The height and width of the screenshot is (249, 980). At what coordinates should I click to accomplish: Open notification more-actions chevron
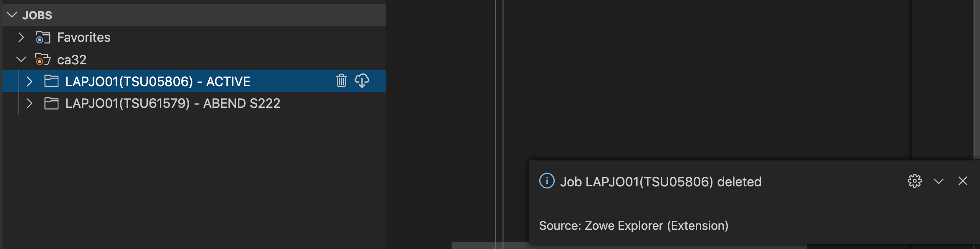[939, 181]
